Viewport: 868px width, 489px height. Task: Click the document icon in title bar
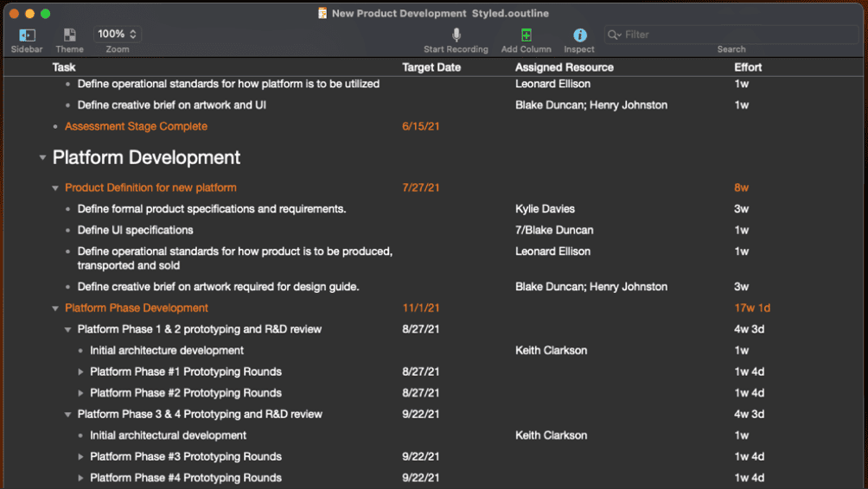coord(322,13)
